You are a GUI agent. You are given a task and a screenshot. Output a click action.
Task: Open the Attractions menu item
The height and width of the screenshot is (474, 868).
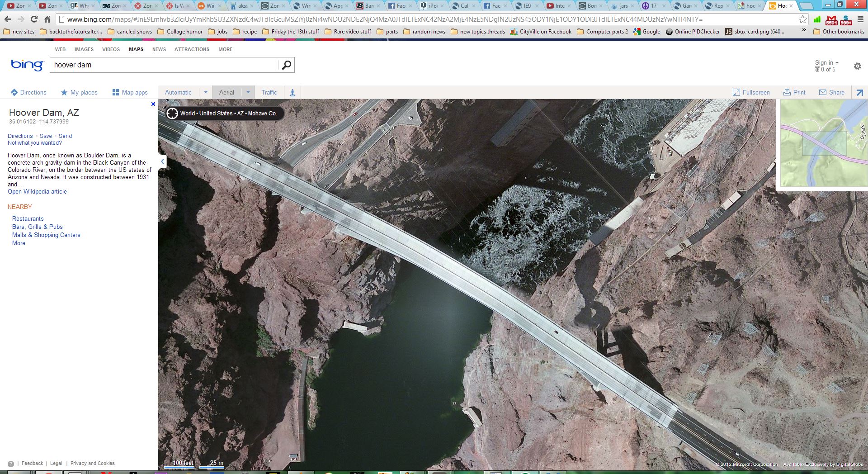point(192,49)
